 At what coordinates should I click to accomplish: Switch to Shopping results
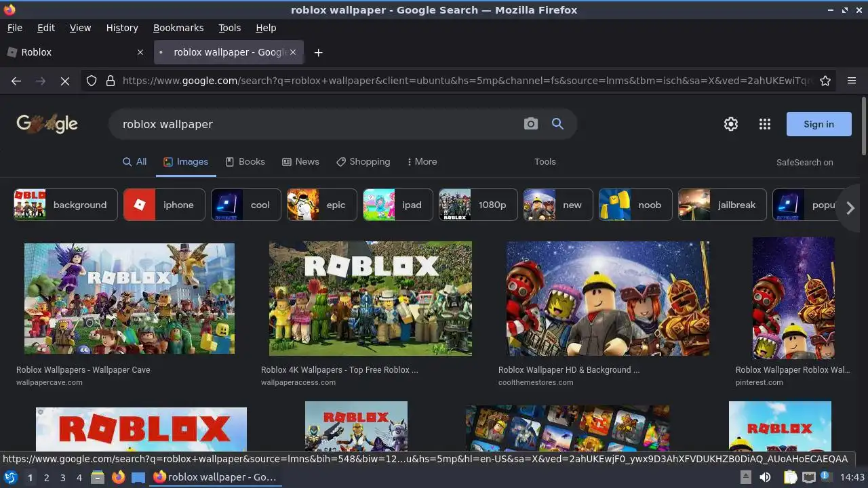(363, 162)
